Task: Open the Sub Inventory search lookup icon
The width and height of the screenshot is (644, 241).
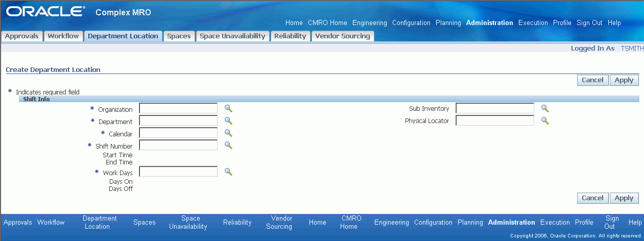Action: pos(545,108)
